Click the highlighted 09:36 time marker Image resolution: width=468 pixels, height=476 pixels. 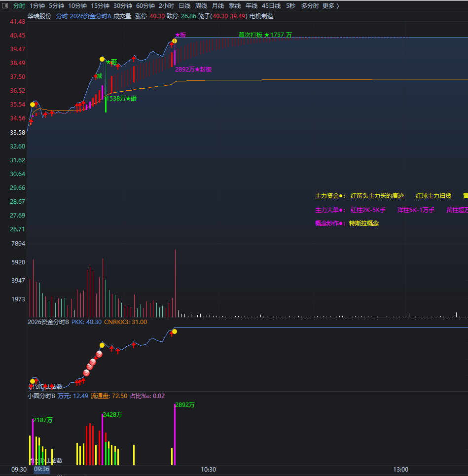pyautogui.click(x=41, y=469)
